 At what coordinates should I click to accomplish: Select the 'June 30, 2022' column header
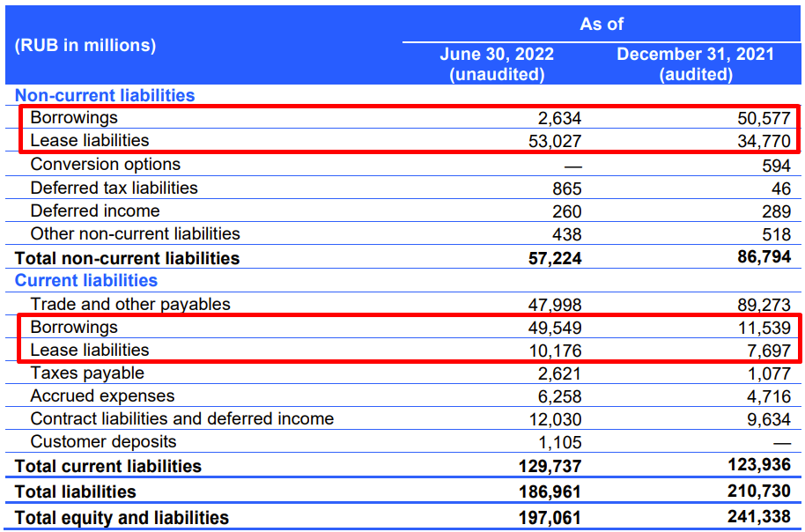[x=497, y=55]
